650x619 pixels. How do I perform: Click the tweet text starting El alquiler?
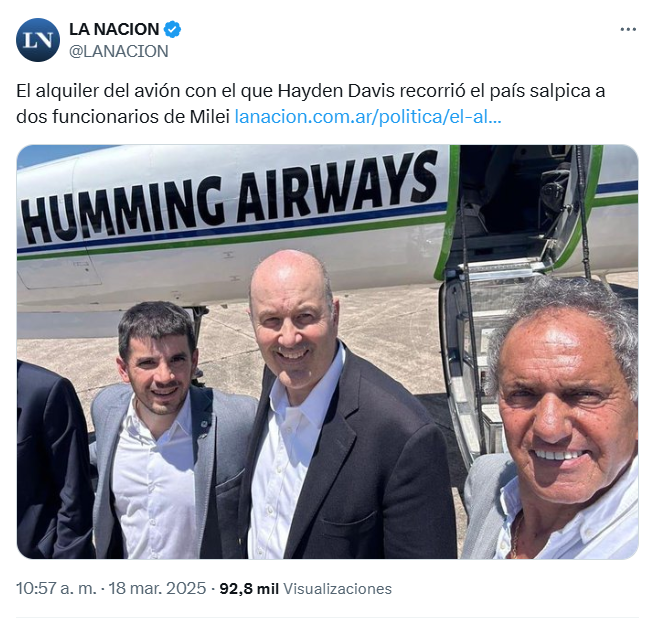310,104
